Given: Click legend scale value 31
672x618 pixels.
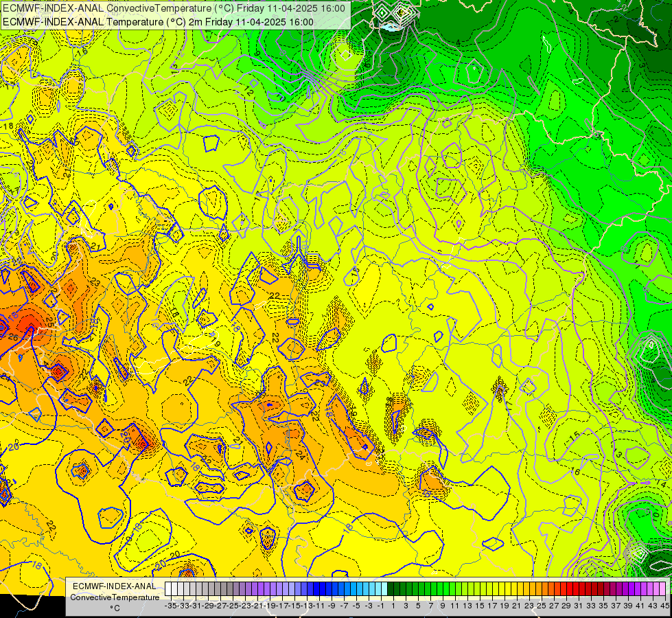Looking at the screenshot, I should click(x=578, y=606).
